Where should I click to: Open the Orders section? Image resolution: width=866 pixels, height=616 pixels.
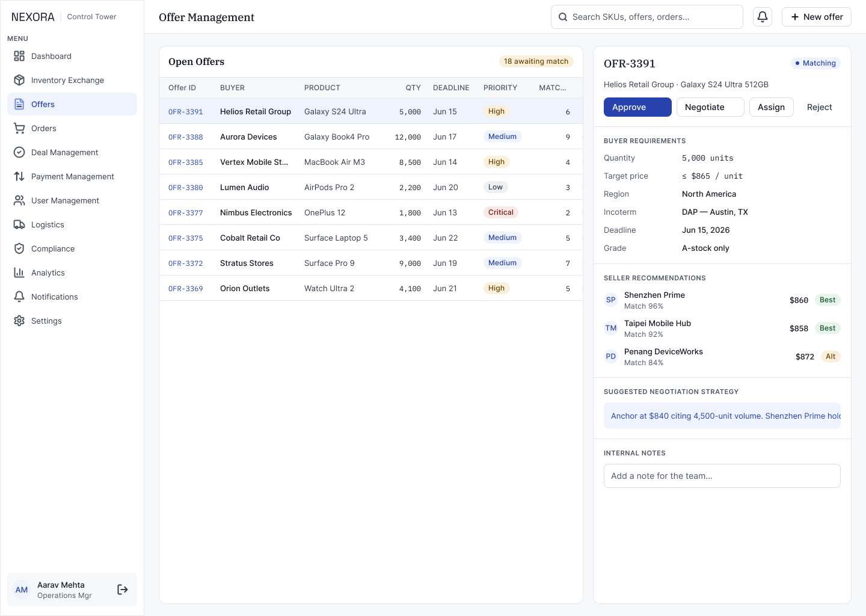coord(72,128)
